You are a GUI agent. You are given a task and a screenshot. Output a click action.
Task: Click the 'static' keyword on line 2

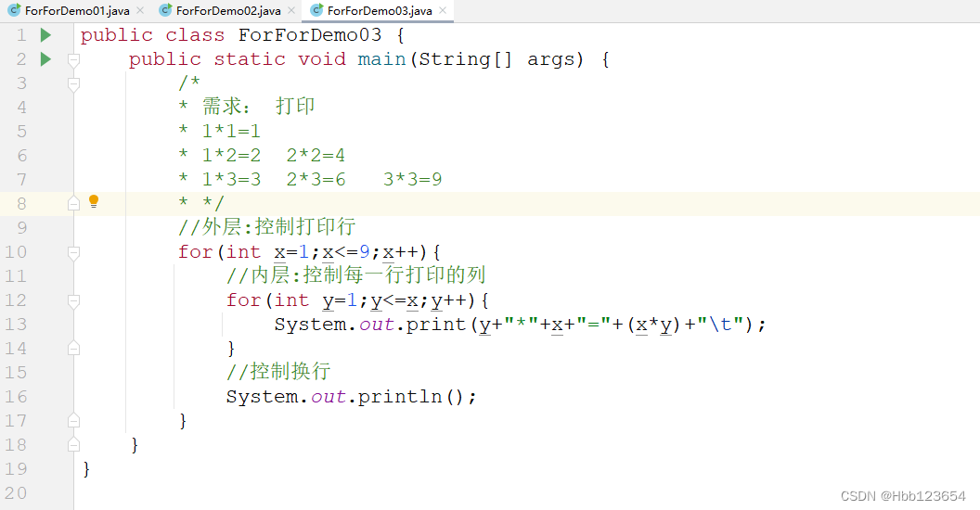click(x=250, y=59)
